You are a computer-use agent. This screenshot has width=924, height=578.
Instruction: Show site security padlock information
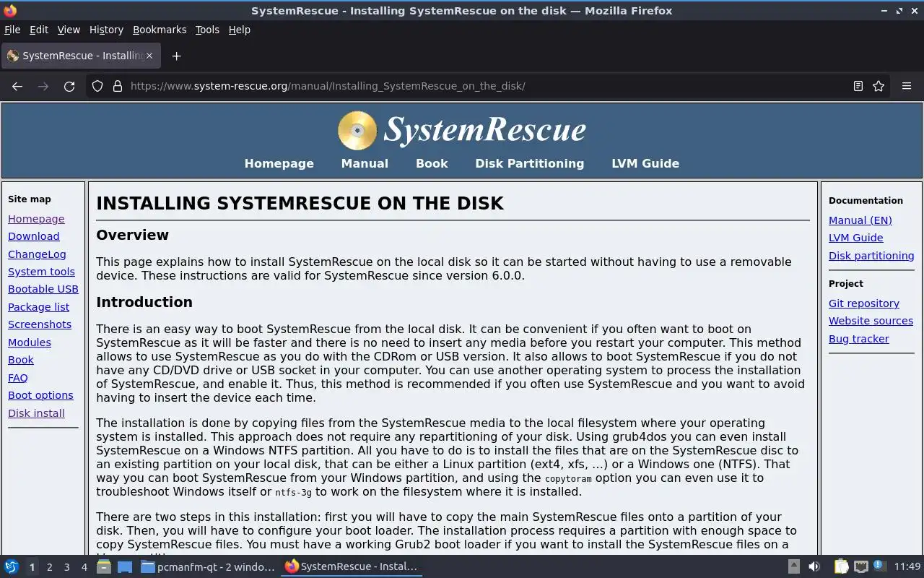click(117, 86)
